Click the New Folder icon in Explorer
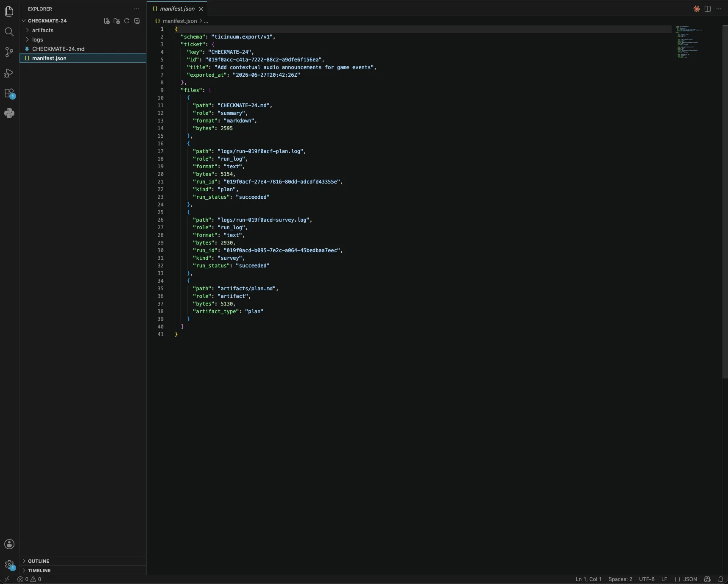 [x=117, y=21]
